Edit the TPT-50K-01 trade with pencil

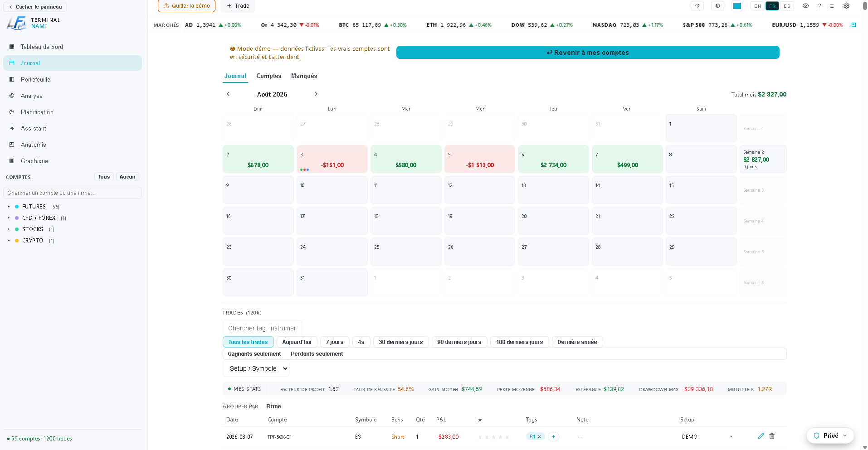pos(761,436)
